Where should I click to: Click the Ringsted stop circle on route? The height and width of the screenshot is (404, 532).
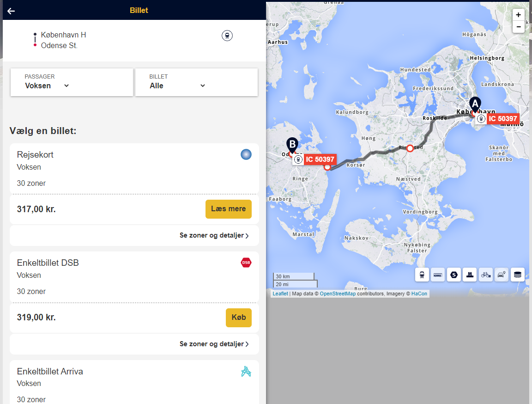pyautogui.click(x=410, y=148)
